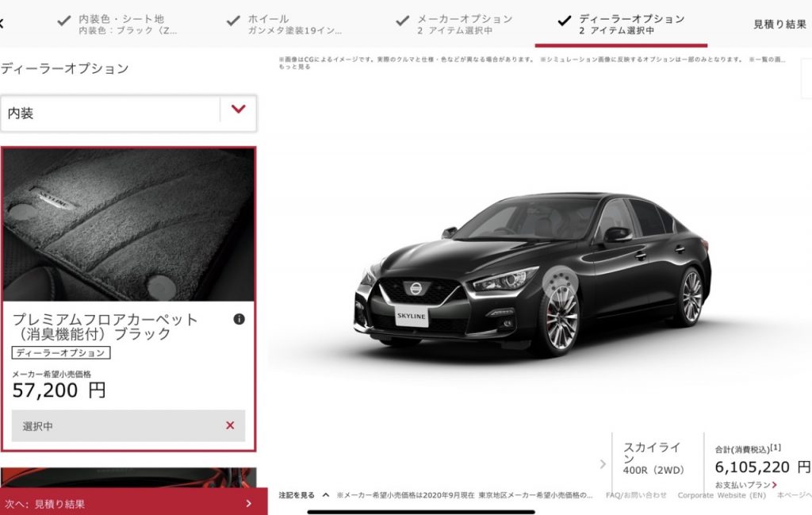Viewport: 812px width, 515px height.
Task: Click the arrow icon on the next-step bar
Action: (x=248, y=503)
